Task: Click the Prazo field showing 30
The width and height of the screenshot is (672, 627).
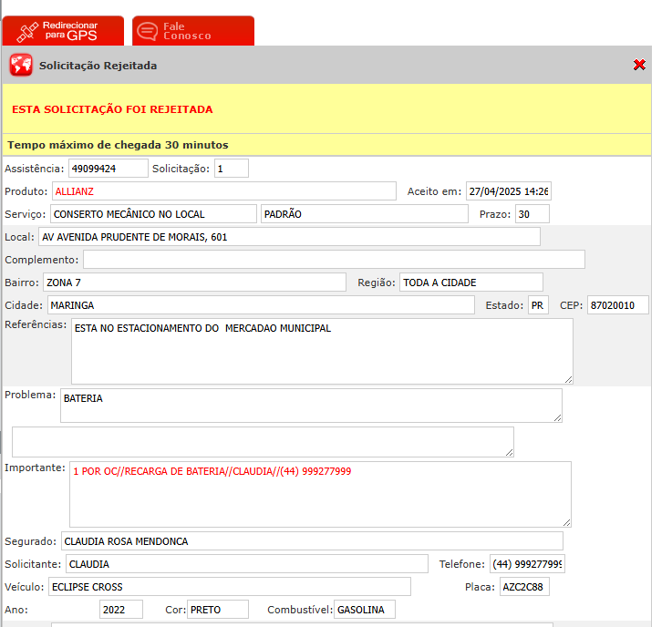Action: [532, 214]
